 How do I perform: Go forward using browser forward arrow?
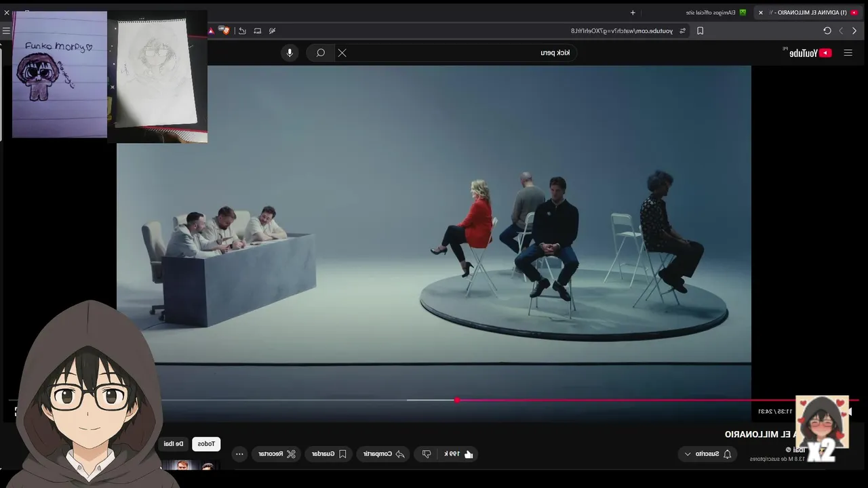[841, 30]
